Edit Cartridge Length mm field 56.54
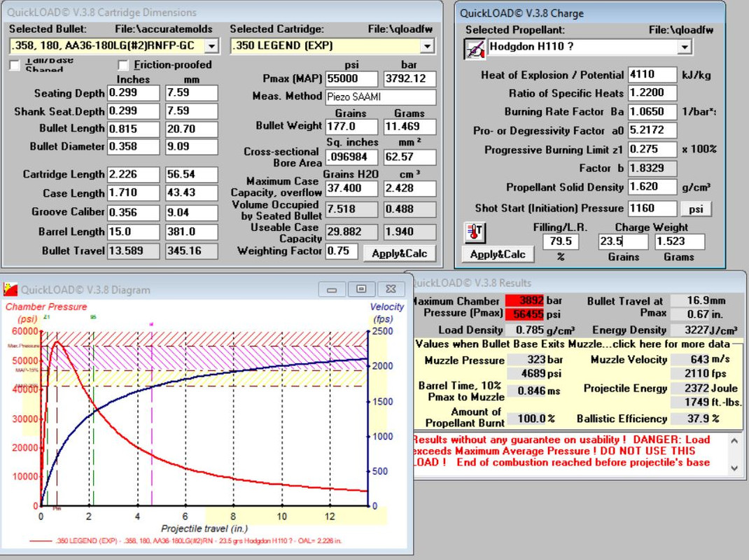Screen dimensions: 749x560 click(x=192, y=174)
